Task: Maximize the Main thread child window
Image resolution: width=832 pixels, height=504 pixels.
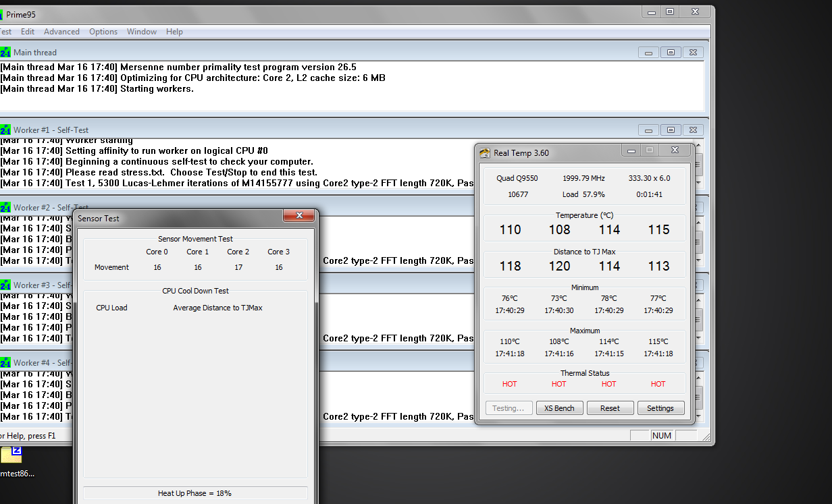Action: (x=671, y=53)
